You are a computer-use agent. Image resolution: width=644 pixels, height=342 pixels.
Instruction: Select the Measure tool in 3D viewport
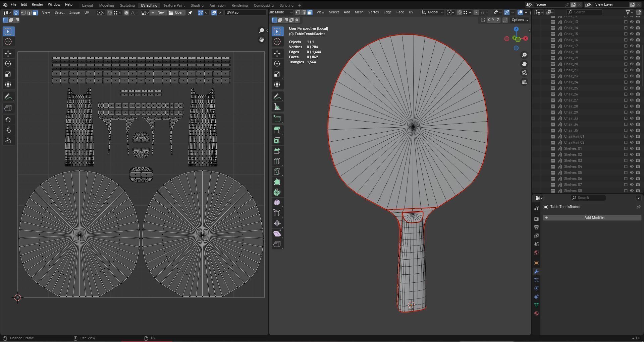[x=277, y=107]
